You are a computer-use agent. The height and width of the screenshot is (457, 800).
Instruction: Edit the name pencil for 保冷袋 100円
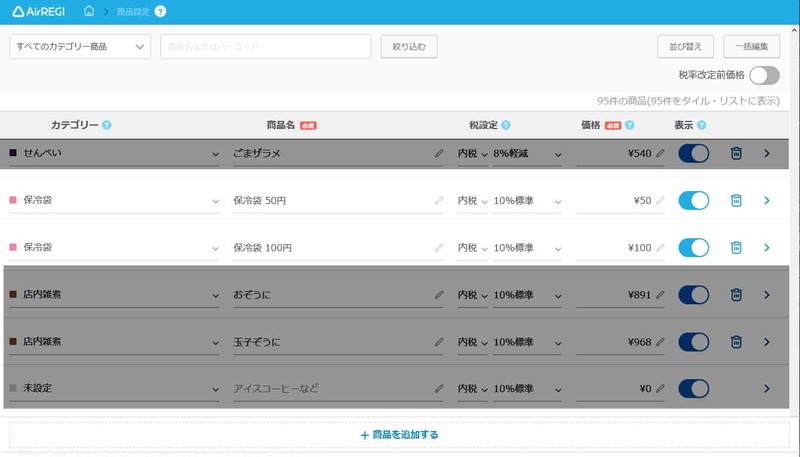(439, 247)
